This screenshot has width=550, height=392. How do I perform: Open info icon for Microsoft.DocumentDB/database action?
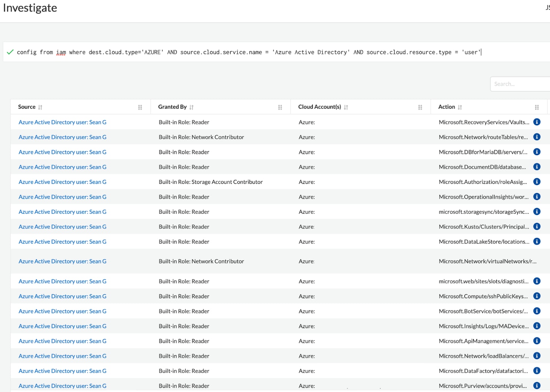537,167
